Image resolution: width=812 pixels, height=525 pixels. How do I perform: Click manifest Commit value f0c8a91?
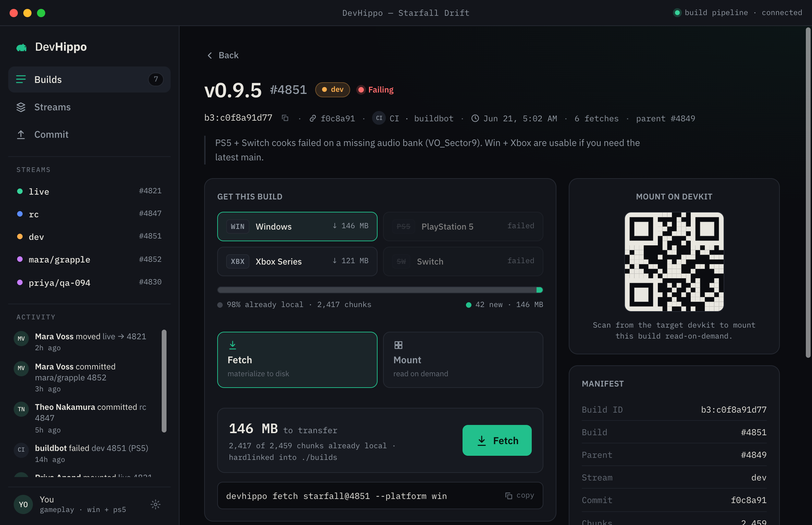point(749,500)
